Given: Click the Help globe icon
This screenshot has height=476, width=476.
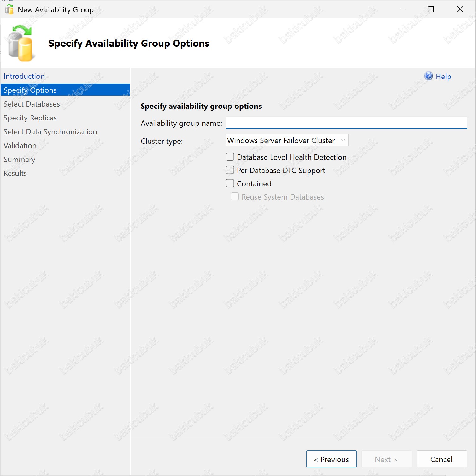Looking at the screenshot, I should (x=428, y=76).
